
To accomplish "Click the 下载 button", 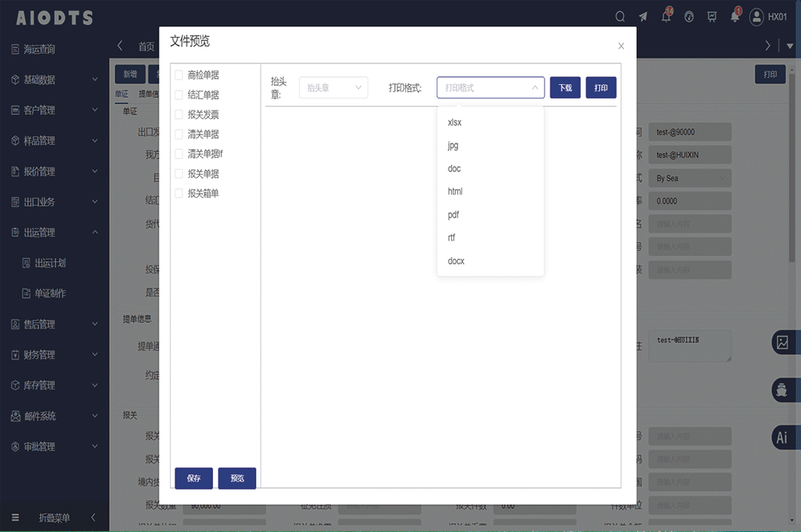I will pyautogui.click(x=565, y=88).
